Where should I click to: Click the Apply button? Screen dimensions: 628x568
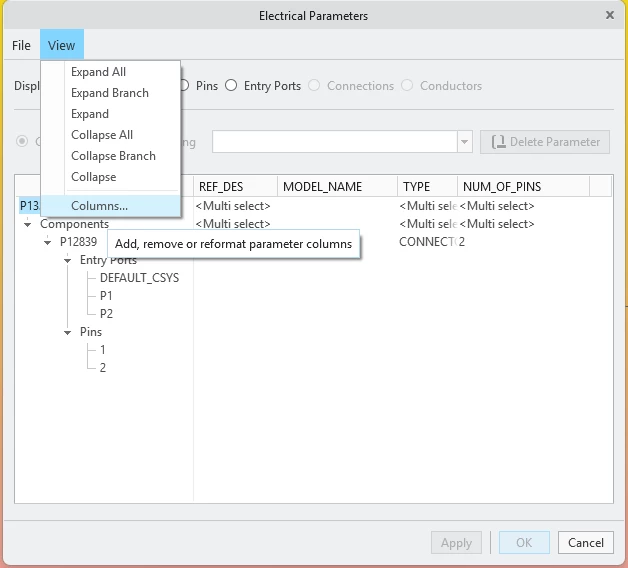point(456,543)
